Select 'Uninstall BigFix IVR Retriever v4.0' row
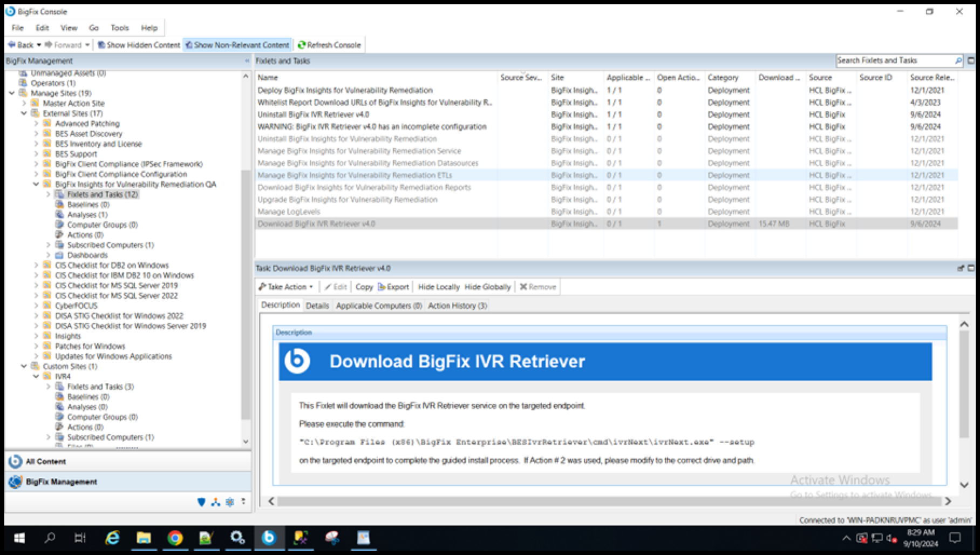 tap(607, 114)
